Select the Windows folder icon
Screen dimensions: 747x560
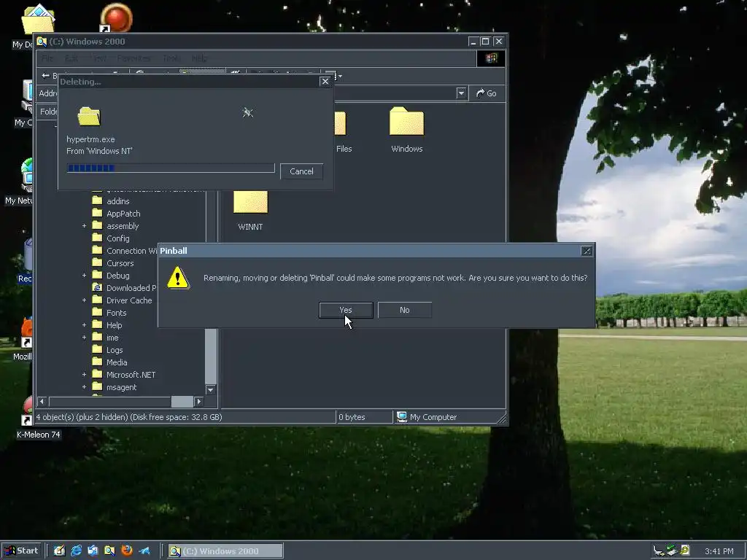pyautogui.click(x=406, y=122)
